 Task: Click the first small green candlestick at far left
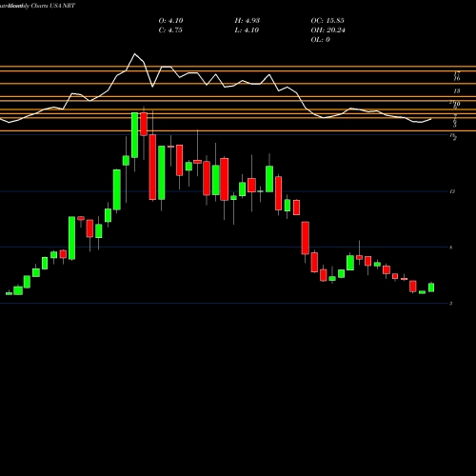[9, 293]
